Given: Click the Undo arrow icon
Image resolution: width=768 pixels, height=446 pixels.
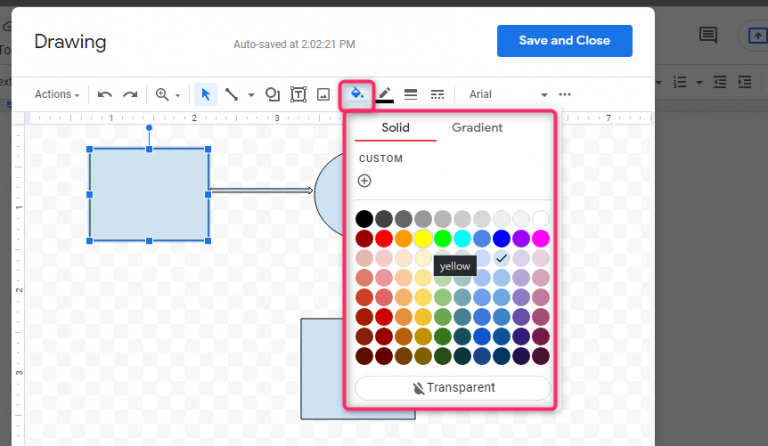Looking at the screenshot, I should coord(104,94).
